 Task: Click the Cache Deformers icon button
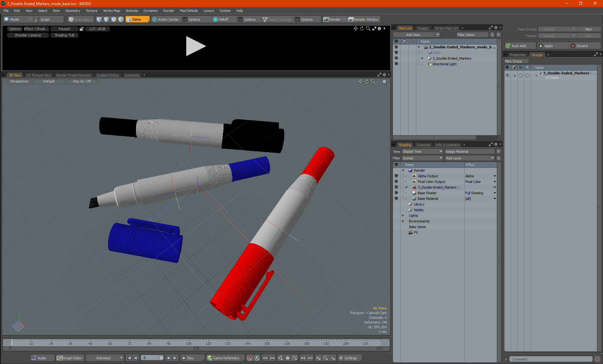coord(210,358)
